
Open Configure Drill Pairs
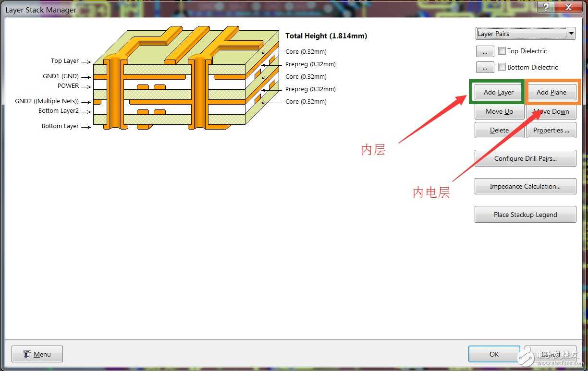click(x=526, y=158)
